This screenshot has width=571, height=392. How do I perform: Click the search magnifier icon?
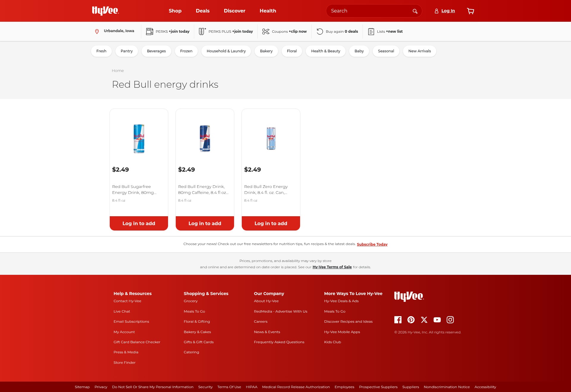(x=415, y=11)
